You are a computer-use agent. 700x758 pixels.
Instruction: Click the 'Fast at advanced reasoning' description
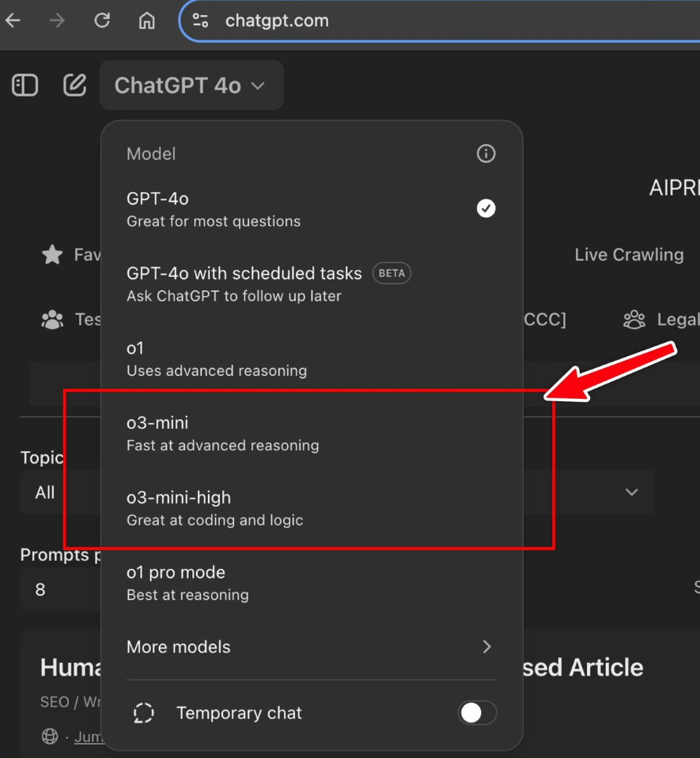(x=223, y=445)
